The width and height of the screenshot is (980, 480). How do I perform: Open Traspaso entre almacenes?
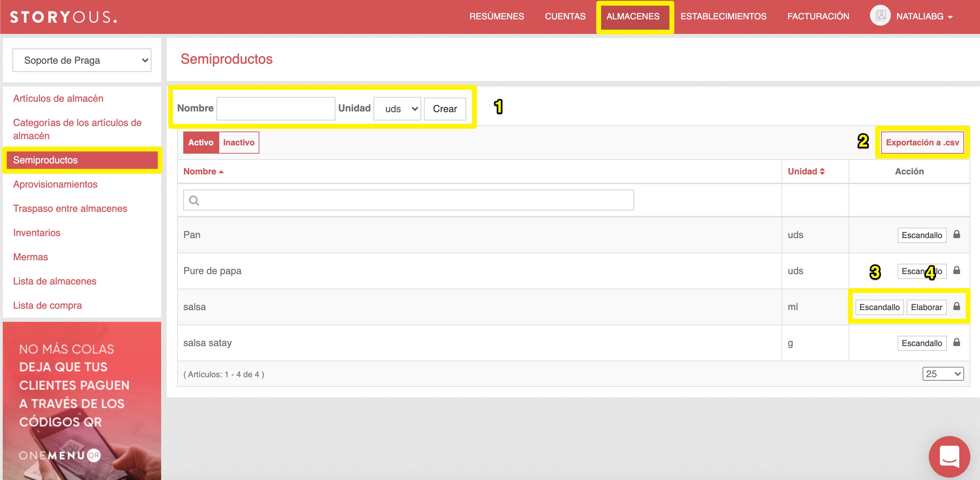tap(70, 209)
